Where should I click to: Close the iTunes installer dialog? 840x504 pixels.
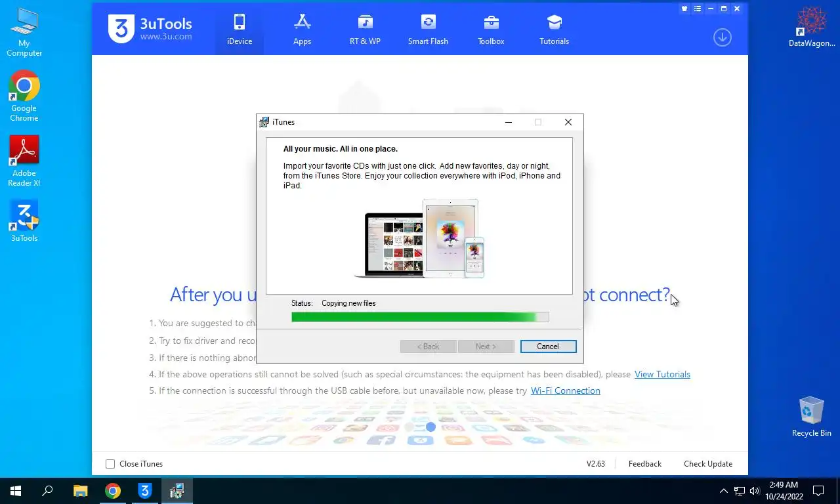pos(568,122)
